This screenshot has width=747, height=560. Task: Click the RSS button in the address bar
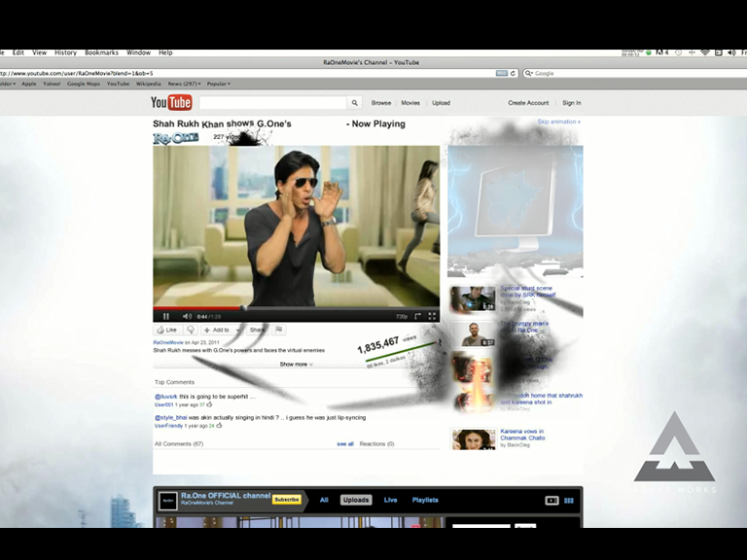[502, 73]
